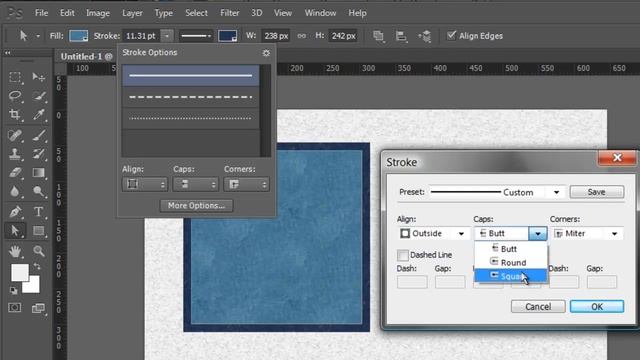Link shape width and height
Screen dimensions: 640x360
pyautogui.click(x=302, y=36)
